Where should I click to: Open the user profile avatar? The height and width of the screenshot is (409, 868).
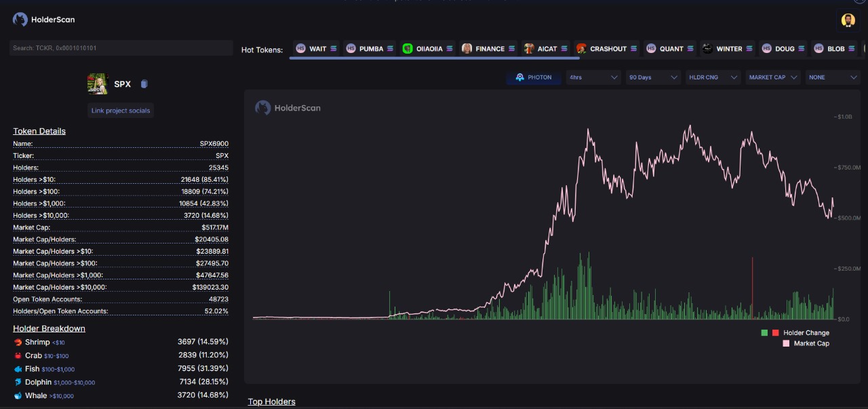point(848,20)
